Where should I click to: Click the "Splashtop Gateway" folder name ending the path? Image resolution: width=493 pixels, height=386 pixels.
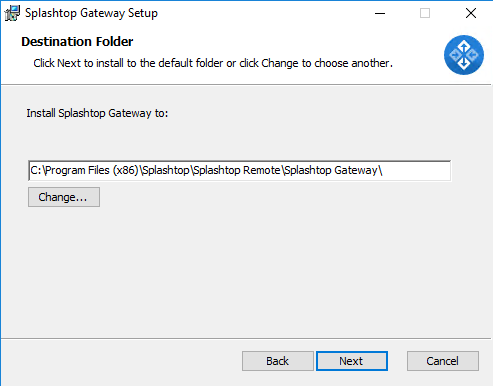(x=331, y=171)
